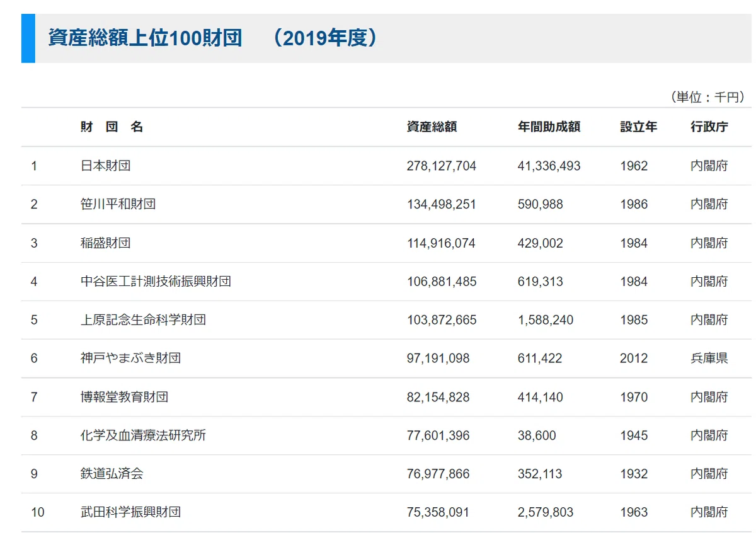This screenshot has width=756, height=533.
Task: Click the grant amount 352,113
Action: pos(541,474)
